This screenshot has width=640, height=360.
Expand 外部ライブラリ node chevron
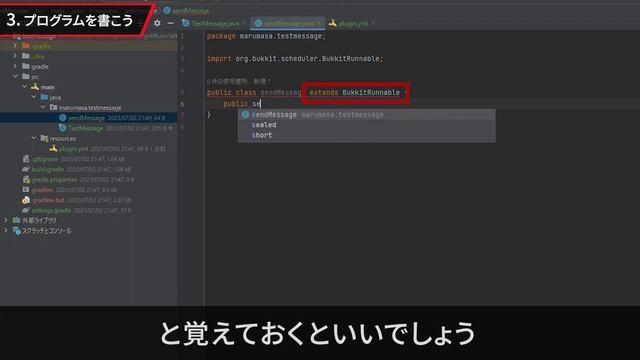[x=6, y=220]
